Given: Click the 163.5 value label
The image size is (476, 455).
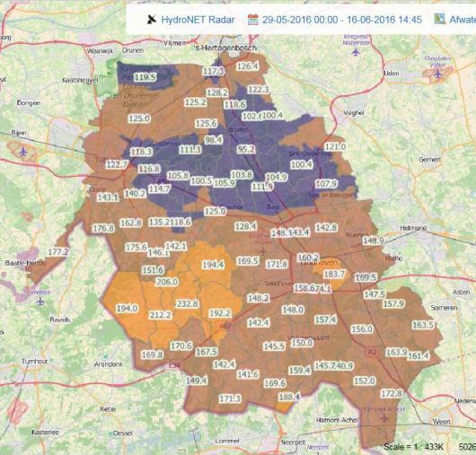Looking at the screenshot, I should click(423, 325).
